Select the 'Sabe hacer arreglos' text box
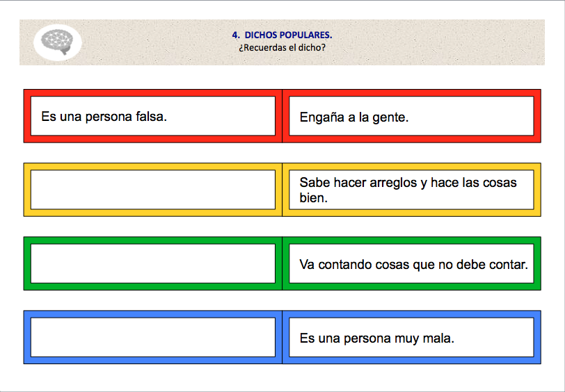Screen dimensions: 565x392 pyautogui.click(x=411, y=190)
